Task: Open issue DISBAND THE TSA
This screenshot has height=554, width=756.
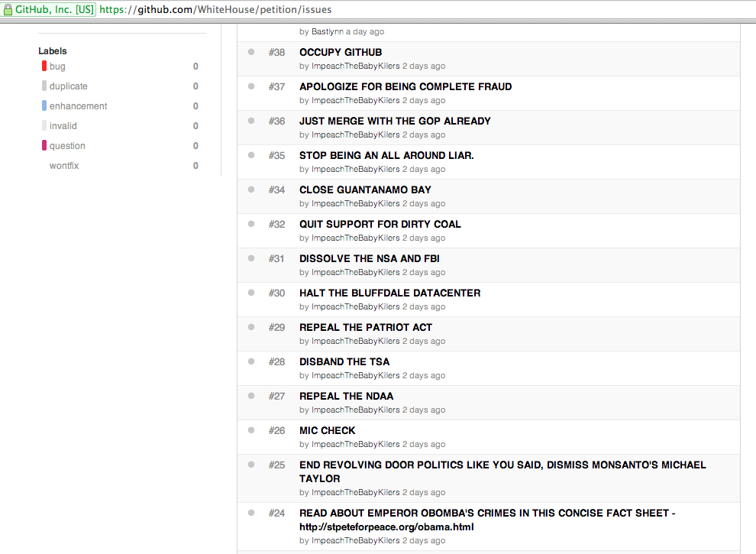Action: click(x=344, y=362)
